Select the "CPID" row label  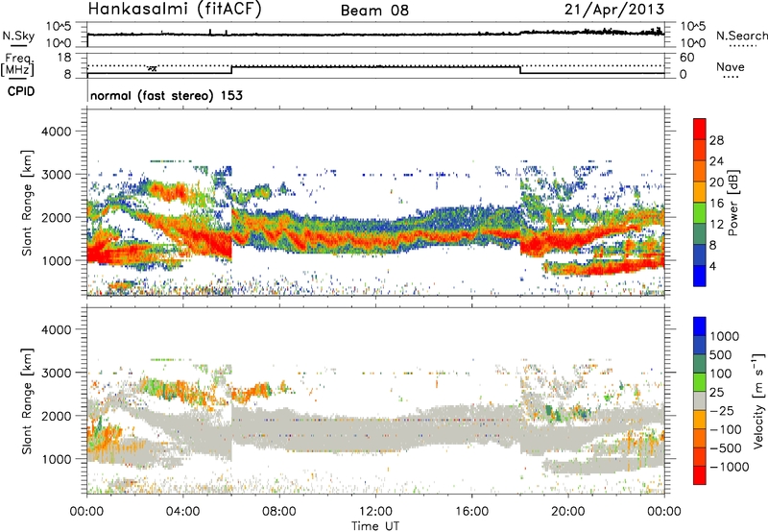[x=21, y=91]
